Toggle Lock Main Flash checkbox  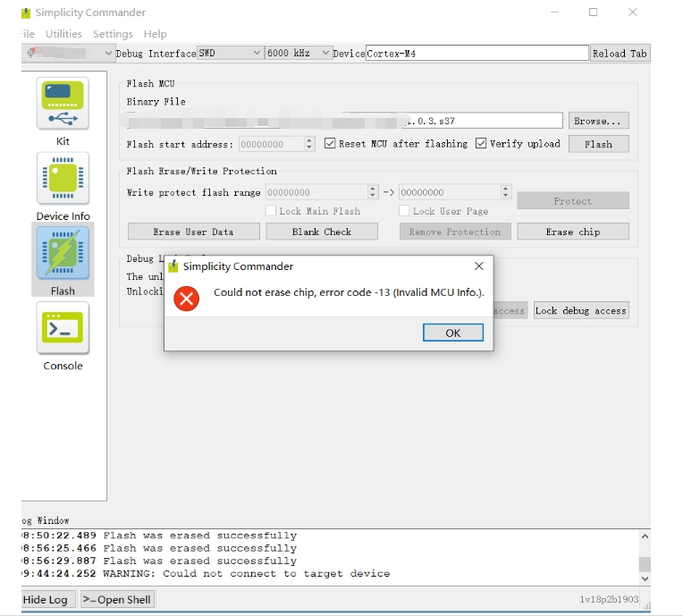(271, 211)
